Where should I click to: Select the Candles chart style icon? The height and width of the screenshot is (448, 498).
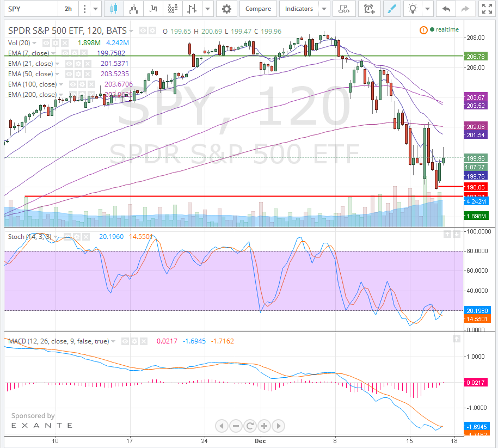(x=113, y=9)
